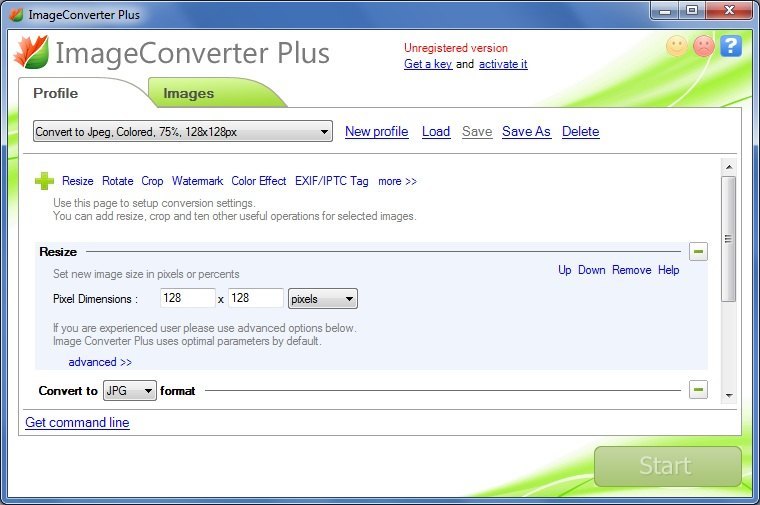The height and width of the screenshot is (505, 760).
Task: Expand more >> operations list
Action: click(x=397, y=181)
